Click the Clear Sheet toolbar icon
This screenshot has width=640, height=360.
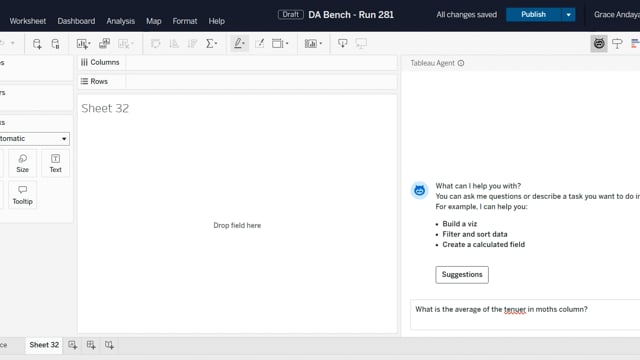pos(124,44)
